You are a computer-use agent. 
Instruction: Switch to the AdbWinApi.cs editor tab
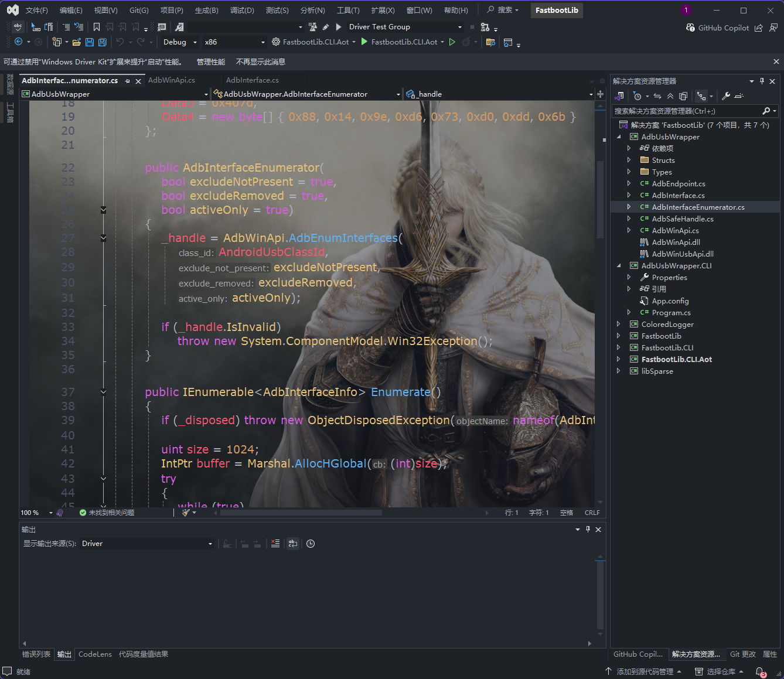point(172,80)
